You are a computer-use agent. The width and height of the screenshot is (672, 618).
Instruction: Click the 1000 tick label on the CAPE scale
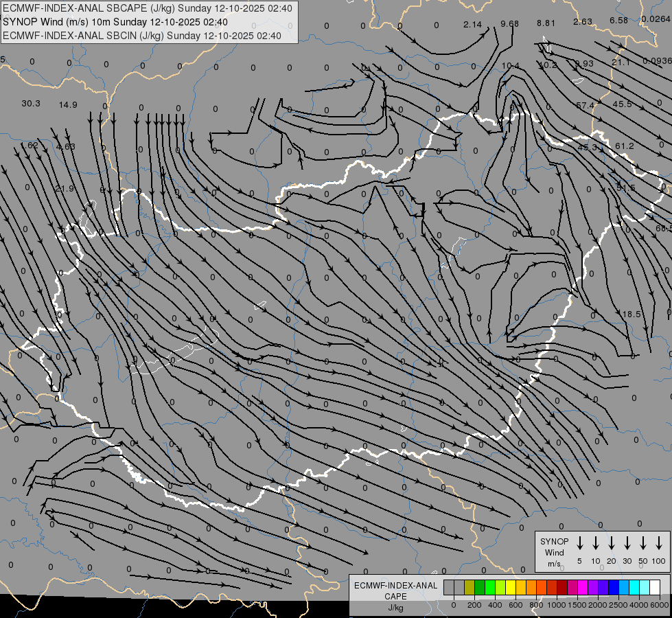556,605
